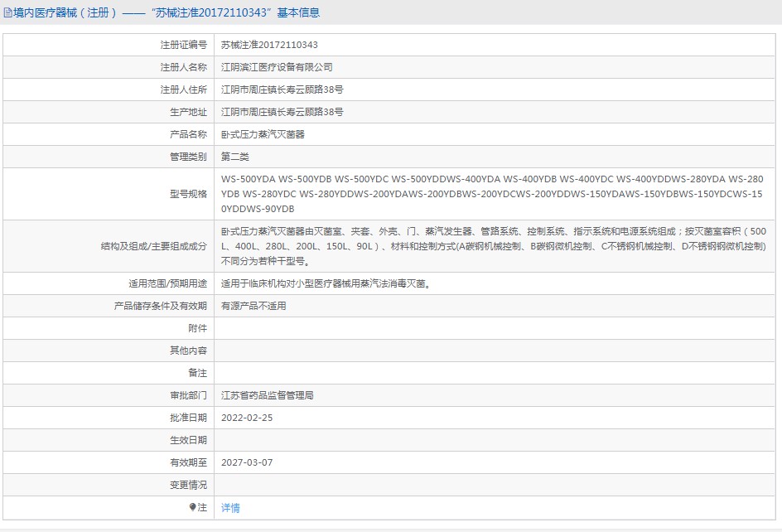Select registrant name 江阴滨江医疗设备有限公司
The width and height of the screenshot is (782, 532).
click(277, 67)
